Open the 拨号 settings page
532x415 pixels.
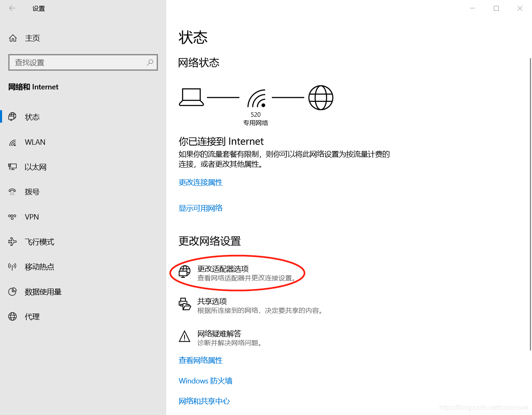83,192
